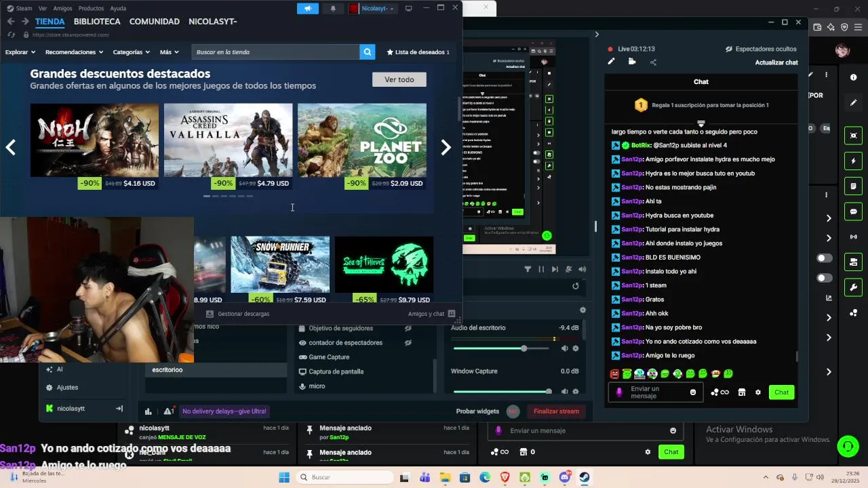Mute Window Capture speaker icon
The image size is (868, 488).
pyautogui.click(x=564, y=391)
